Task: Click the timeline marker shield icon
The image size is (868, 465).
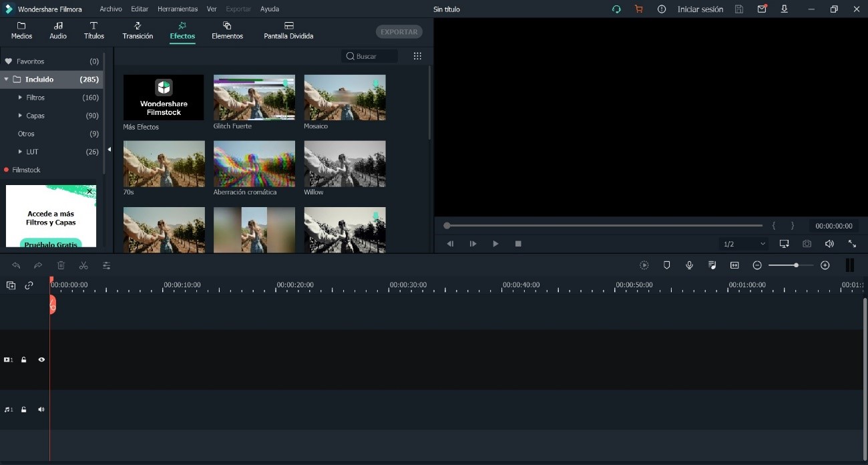Action: [666, 265]
